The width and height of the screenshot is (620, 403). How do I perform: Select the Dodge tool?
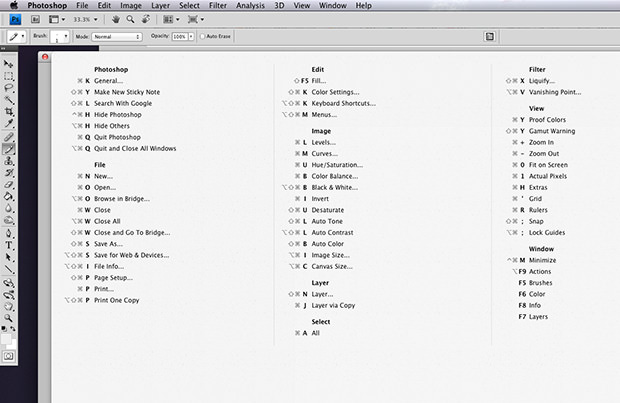tap(8, 220)
